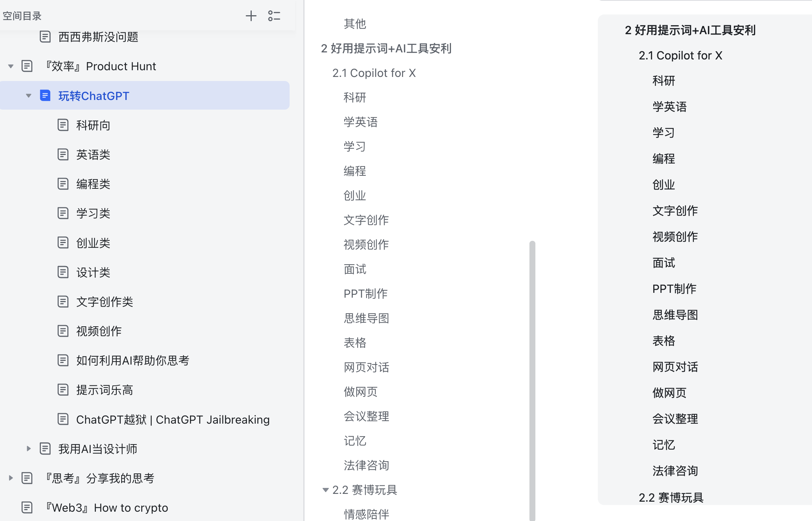The image size is (812, 521).
Task: Expand the 我用AI当设计师 node arrow
Action: pyautogui.click(x=29, y=449)
